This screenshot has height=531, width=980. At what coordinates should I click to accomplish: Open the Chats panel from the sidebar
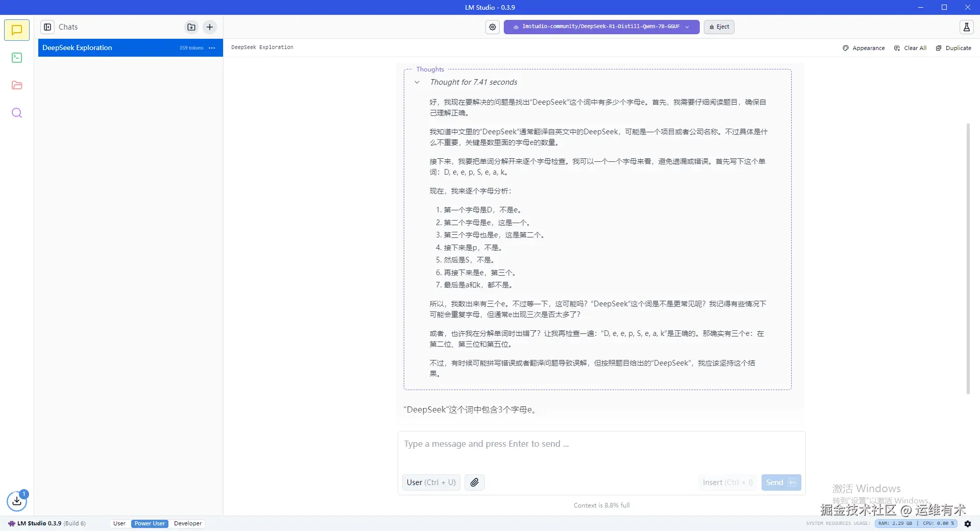17,30
